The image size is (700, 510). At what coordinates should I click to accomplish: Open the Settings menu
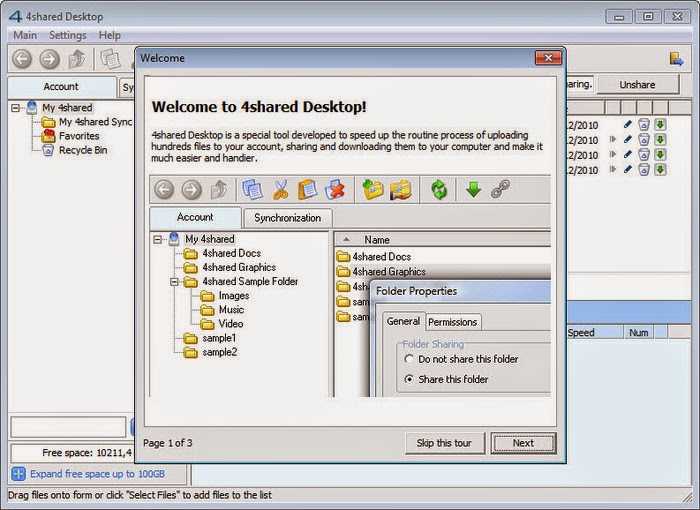click(x=67, y=35)
